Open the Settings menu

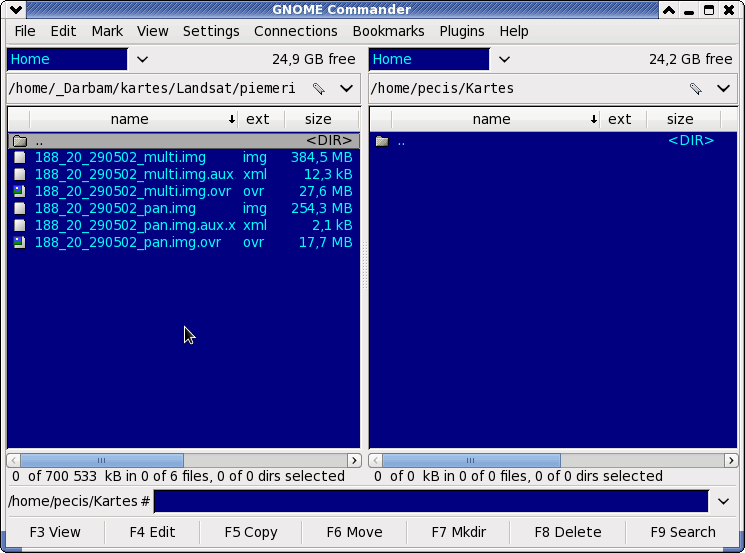[211, 31]
